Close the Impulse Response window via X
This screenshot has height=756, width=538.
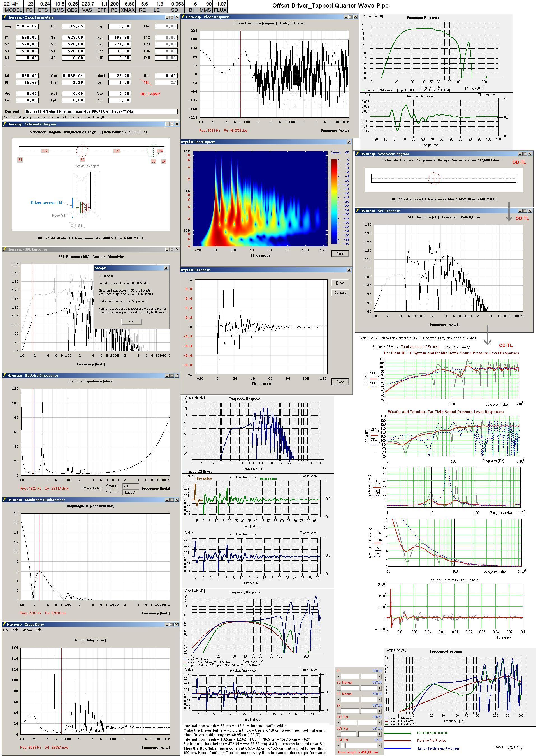click(349, 270)
